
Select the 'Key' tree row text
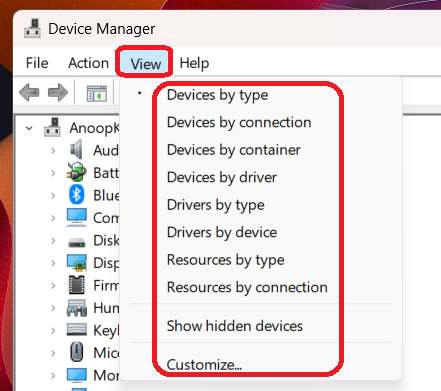point(106,331)
